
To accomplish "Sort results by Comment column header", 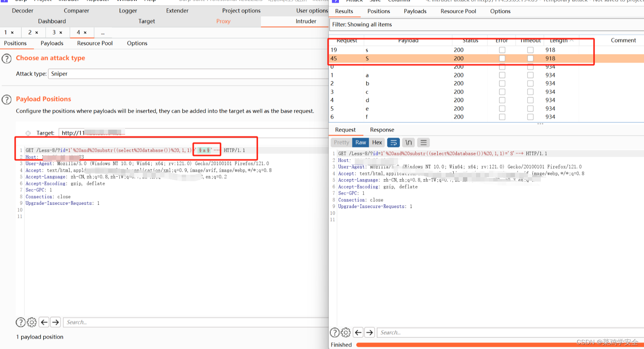I will (x=623, y=40).
